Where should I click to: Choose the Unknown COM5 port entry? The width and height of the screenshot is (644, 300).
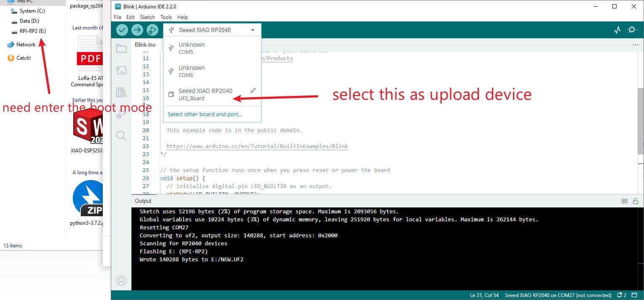pyautogui.click(x=212, y=48)
